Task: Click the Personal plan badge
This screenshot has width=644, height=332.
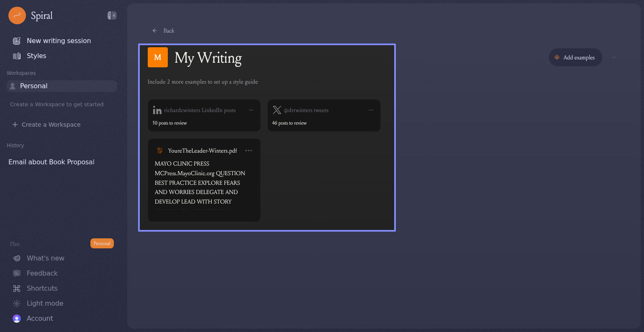Action: pos(102,243)
